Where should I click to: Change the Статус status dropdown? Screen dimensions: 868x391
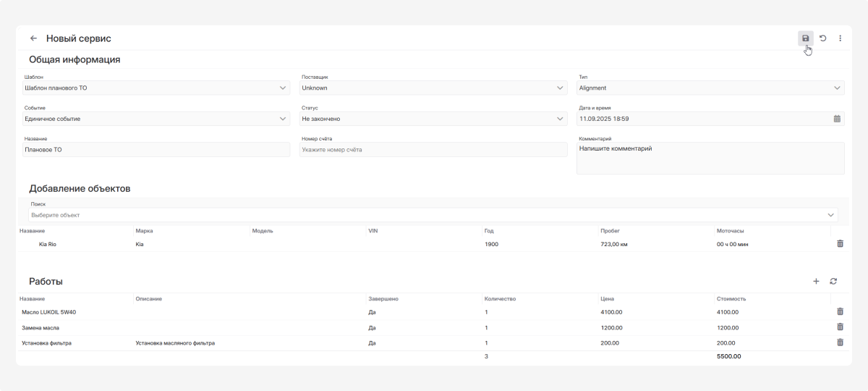561,119
